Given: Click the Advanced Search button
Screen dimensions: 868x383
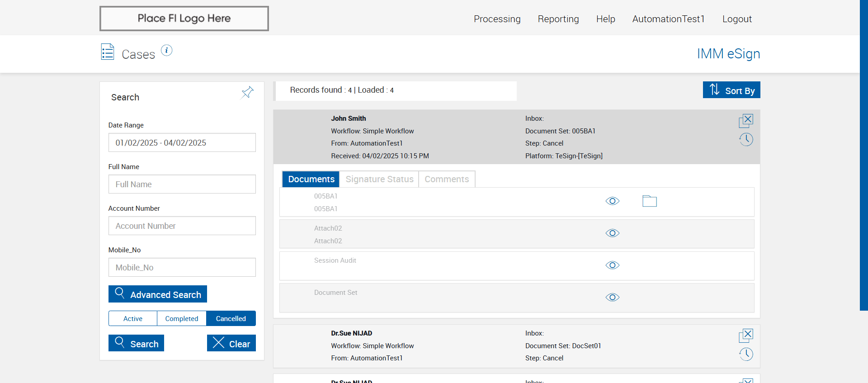Looking at the screenshot, I should tap(158, 294).
